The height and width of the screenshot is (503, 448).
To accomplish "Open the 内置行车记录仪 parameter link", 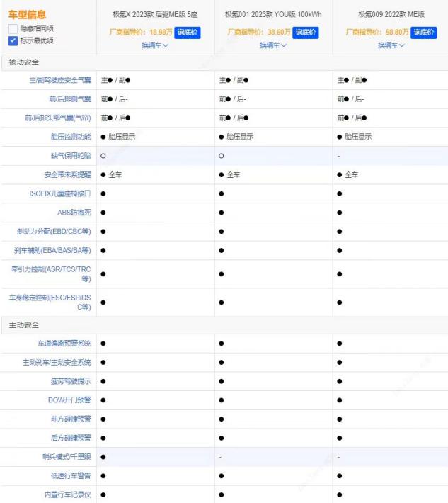I will click(x=68, y=494).
